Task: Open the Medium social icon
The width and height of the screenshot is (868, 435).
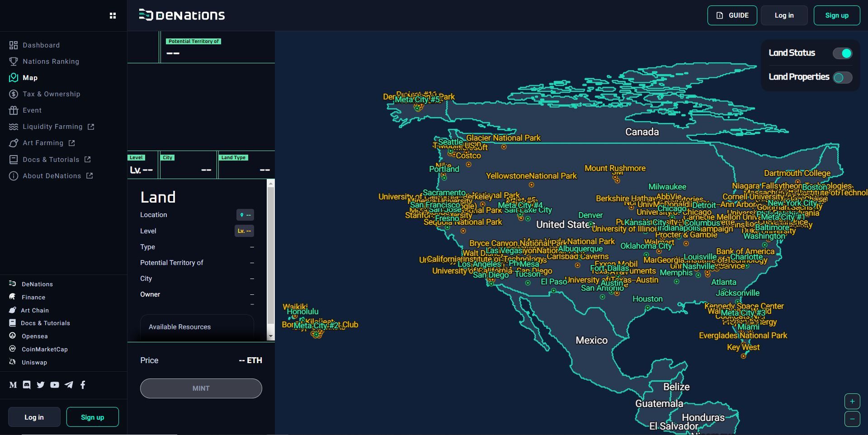Action: click(x=13, y=385)
